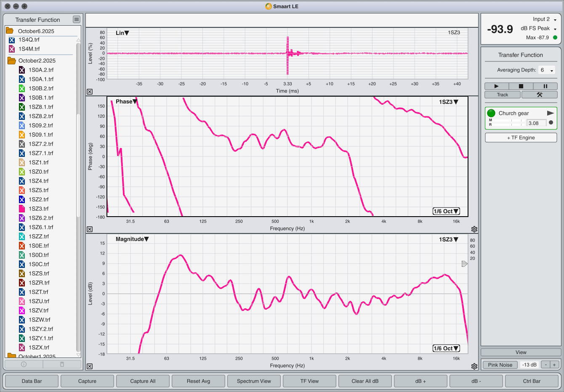Viewport: 564px width, 392px height.
Task: Open the Phase plot 1/6 Oct smoothing dropdown
Action: pos(446,211)
